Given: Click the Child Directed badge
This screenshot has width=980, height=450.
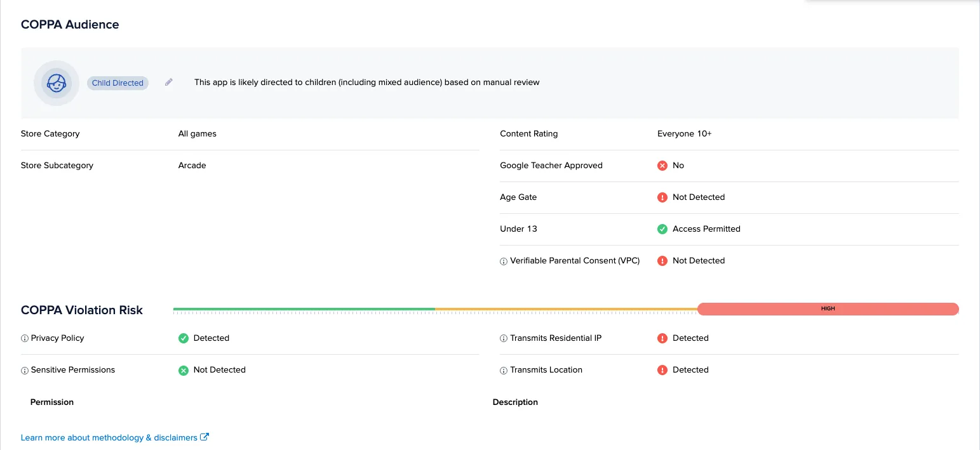Looking at the screenshot, I should [117, 83].
